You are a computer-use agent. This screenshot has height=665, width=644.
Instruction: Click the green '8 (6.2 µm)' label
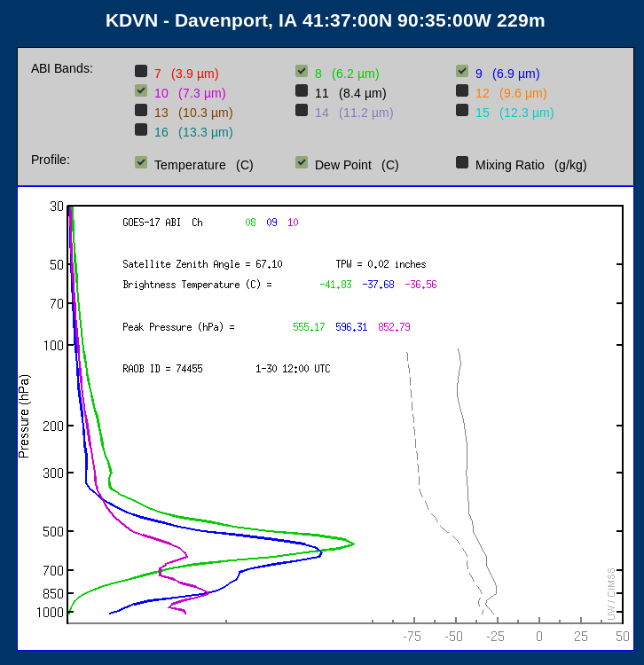tap(347, 74)
